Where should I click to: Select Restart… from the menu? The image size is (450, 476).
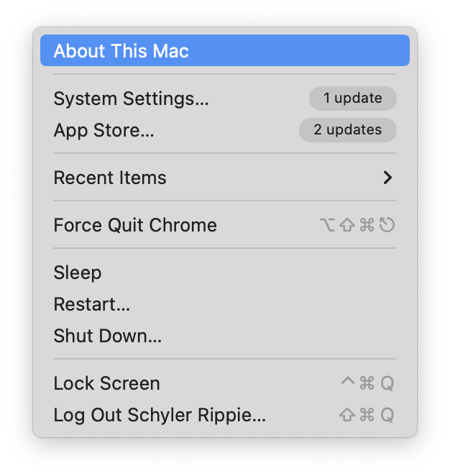click(x=92, y=304)
